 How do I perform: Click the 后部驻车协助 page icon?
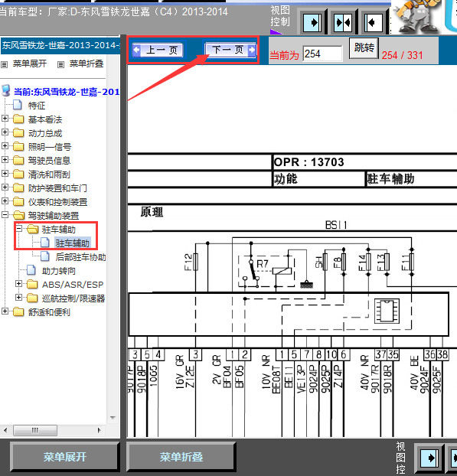[x=45, y=256]
